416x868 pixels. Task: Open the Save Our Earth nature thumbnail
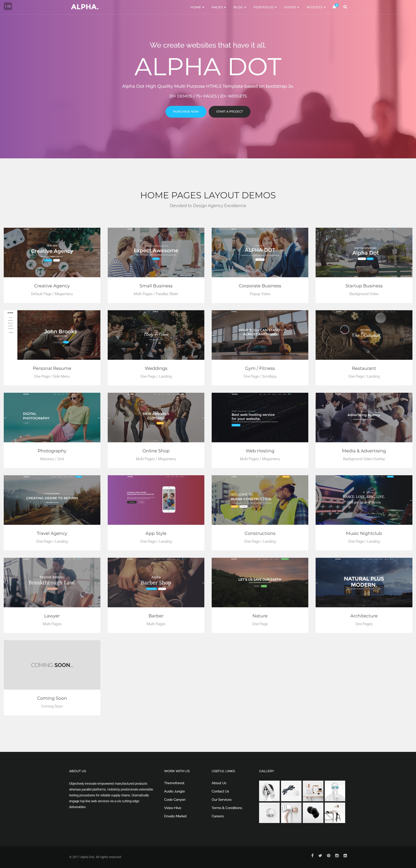click(260, 583)
